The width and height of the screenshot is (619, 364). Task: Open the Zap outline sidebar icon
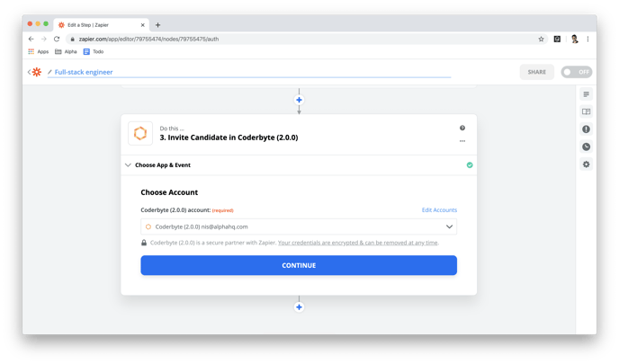coord(586,94)
